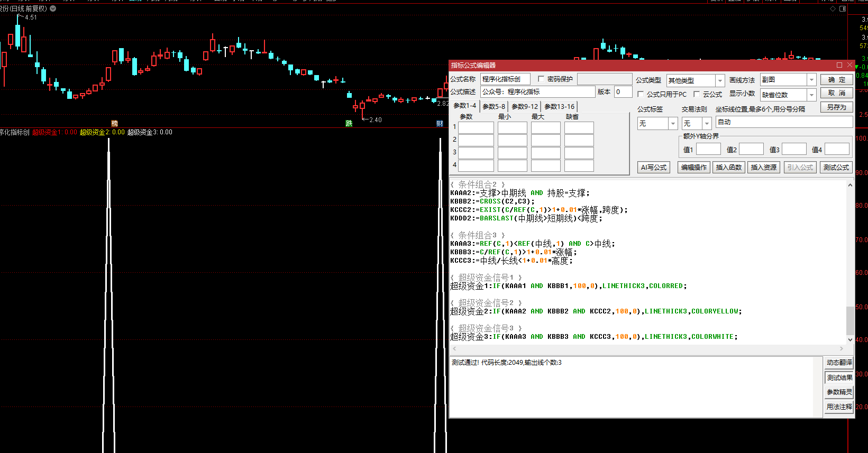The image size is (868, 453).
Task: Click the green 跌 marker on chart
Action: tap(349, 124)
